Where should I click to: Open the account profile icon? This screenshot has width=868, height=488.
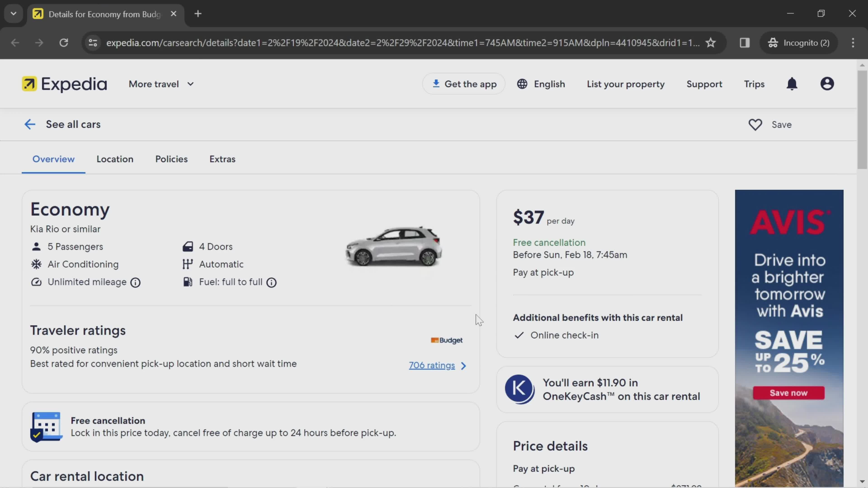point(827,84)
